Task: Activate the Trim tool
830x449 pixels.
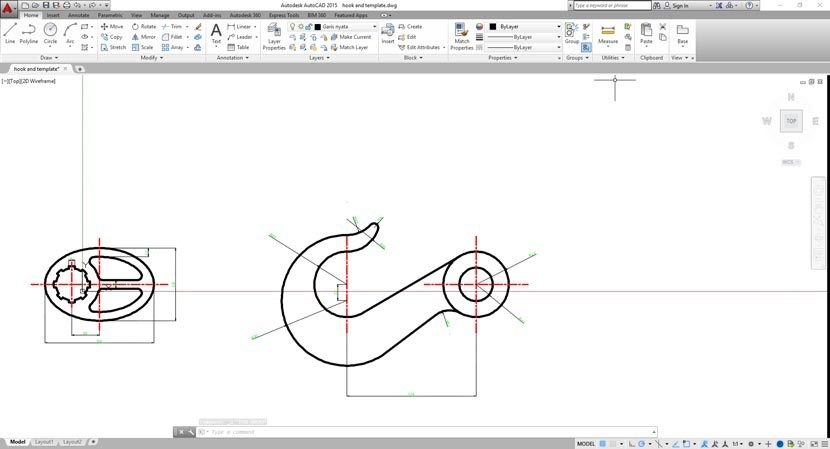Action: pos(172,26)
